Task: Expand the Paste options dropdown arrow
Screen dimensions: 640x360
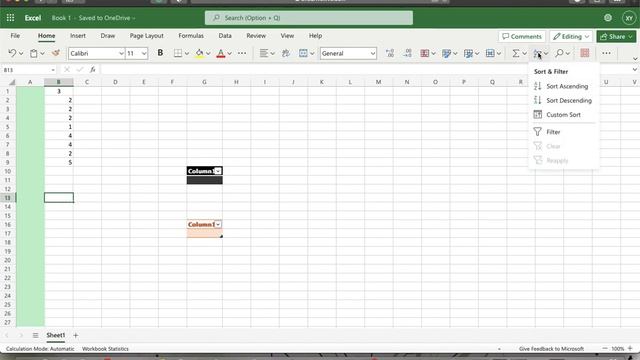Action: click(x=42, y=53)
